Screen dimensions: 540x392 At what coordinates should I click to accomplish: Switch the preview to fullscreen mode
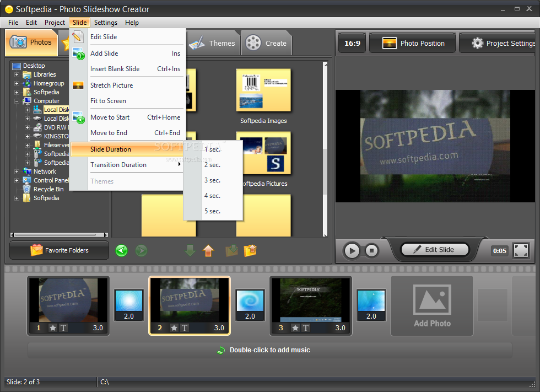tap(521, 250)
